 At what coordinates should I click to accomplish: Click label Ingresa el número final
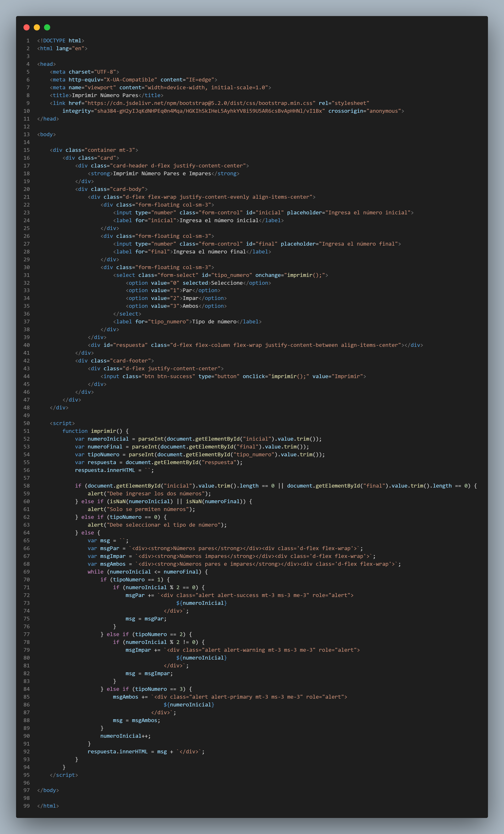point(210,251)
